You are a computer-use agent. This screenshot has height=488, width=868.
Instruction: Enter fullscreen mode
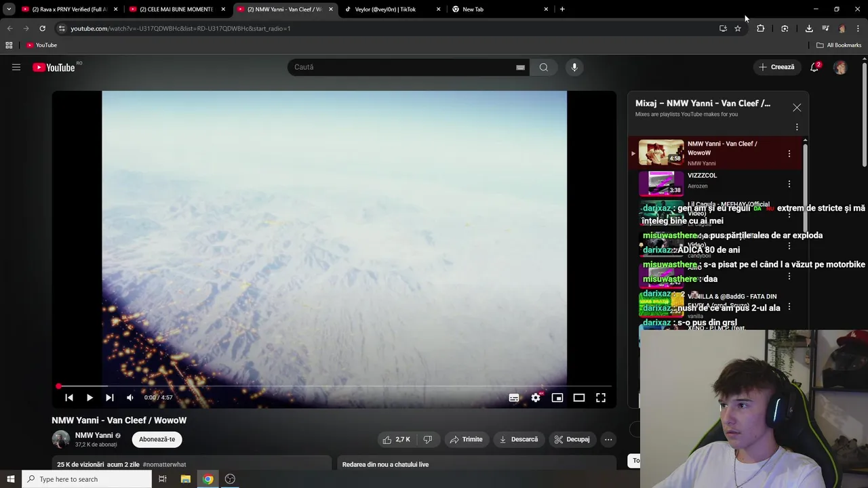(x=601, y=398)
